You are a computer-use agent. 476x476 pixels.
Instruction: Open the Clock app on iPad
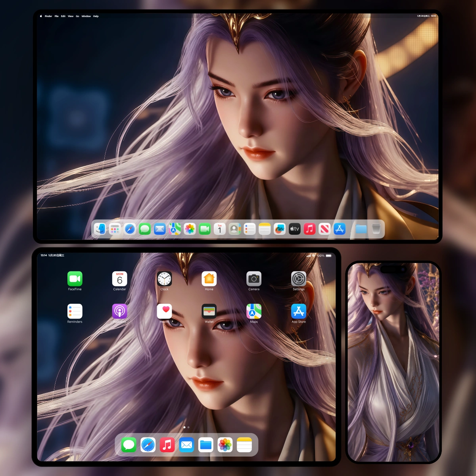coord(164,279)
